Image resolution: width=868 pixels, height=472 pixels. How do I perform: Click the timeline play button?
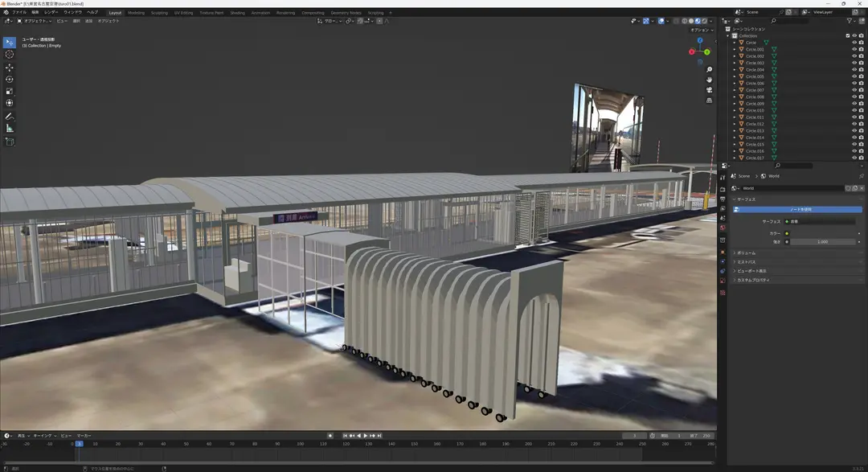coord(366,436)
